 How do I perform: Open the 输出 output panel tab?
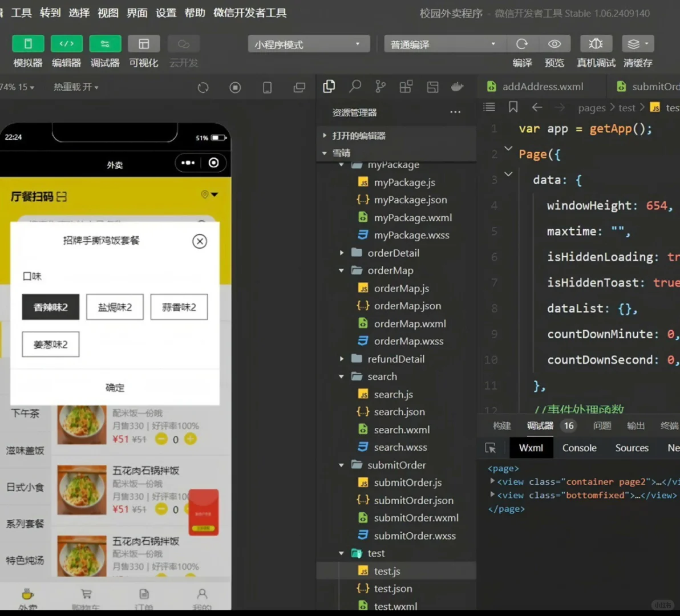[636, 425]
